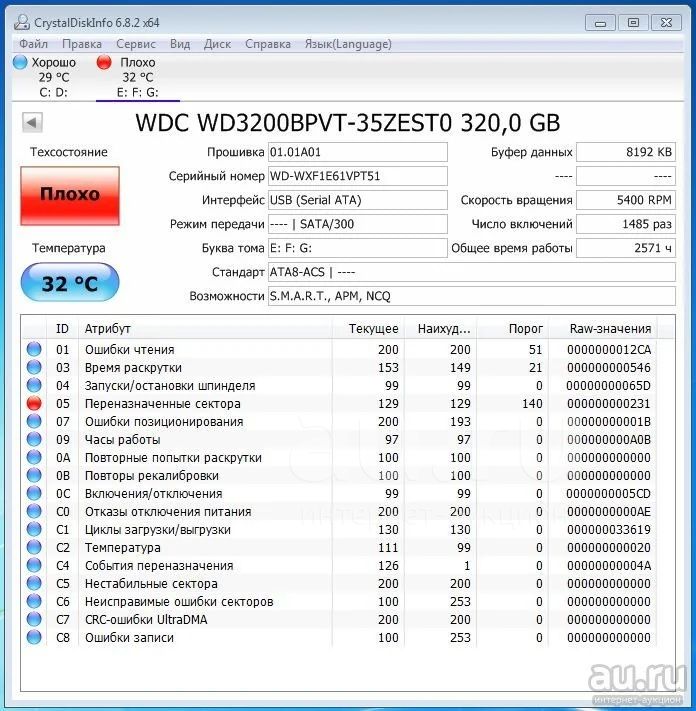This screenshot has width=696, height=711.
Task: Go to previous disk with left arrow
Action: [32, 122]
